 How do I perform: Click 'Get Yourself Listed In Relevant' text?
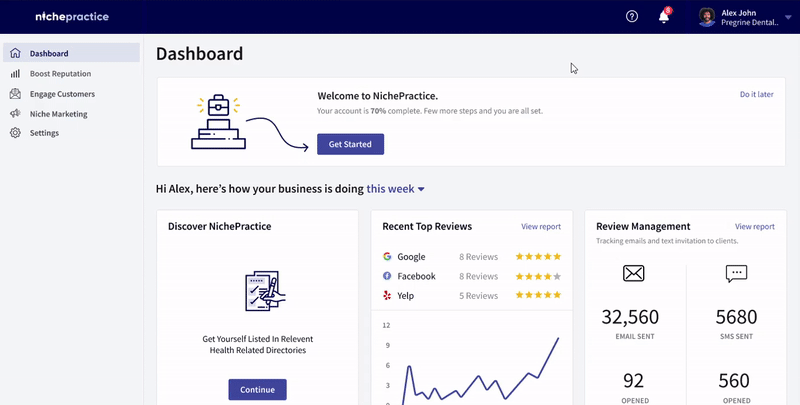point(258,339)
